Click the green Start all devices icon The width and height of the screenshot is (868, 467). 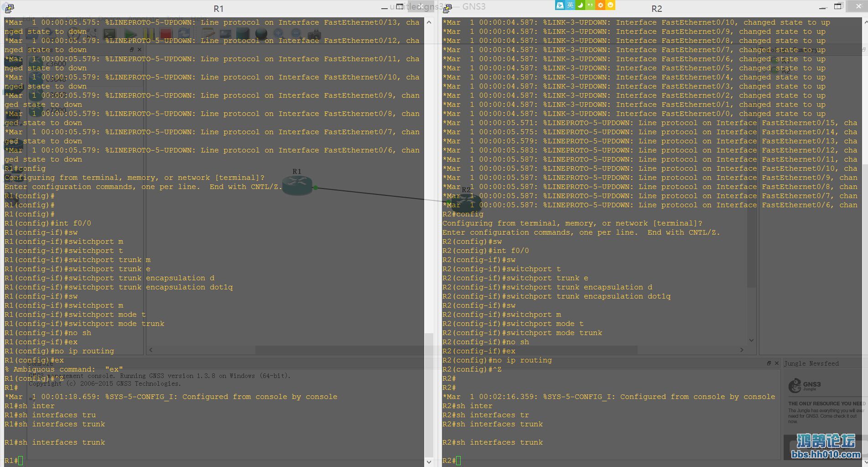click(x=130, y=34)
